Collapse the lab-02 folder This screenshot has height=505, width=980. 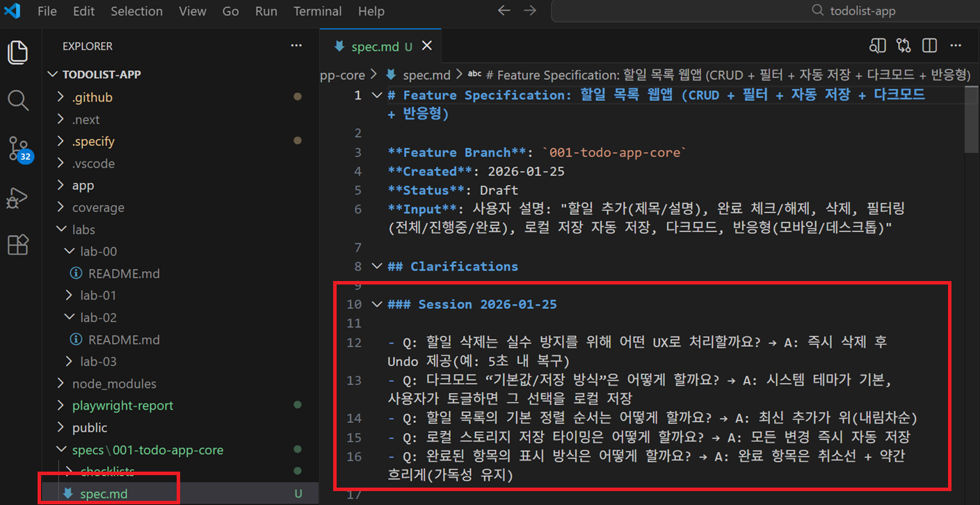(x=98, y=317)
